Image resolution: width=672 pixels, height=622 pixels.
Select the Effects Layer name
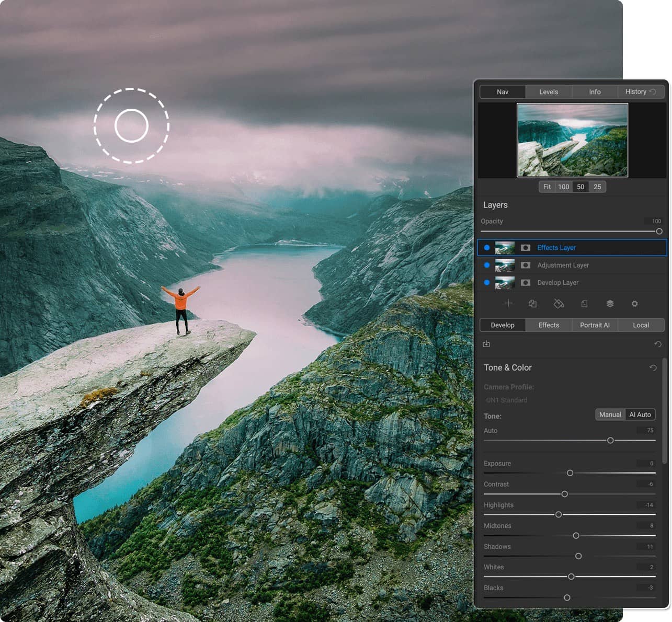click(556, 248)
